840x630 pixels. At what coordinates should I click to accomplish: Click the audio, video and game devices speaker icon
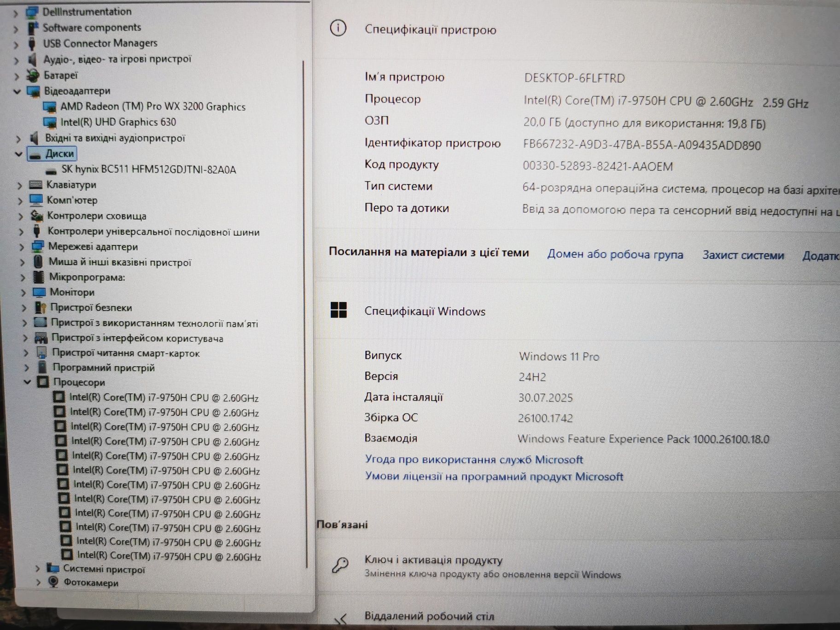tap(32, 59)
